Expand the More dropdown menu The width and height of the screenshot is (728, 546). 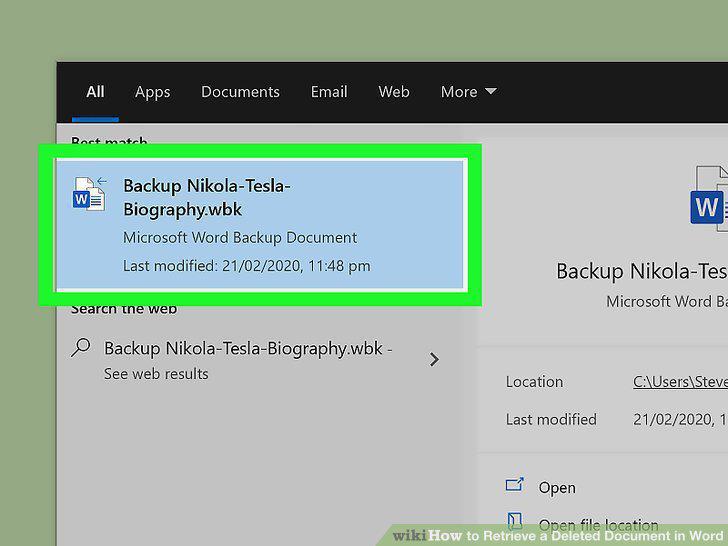[x=468, y=91]
